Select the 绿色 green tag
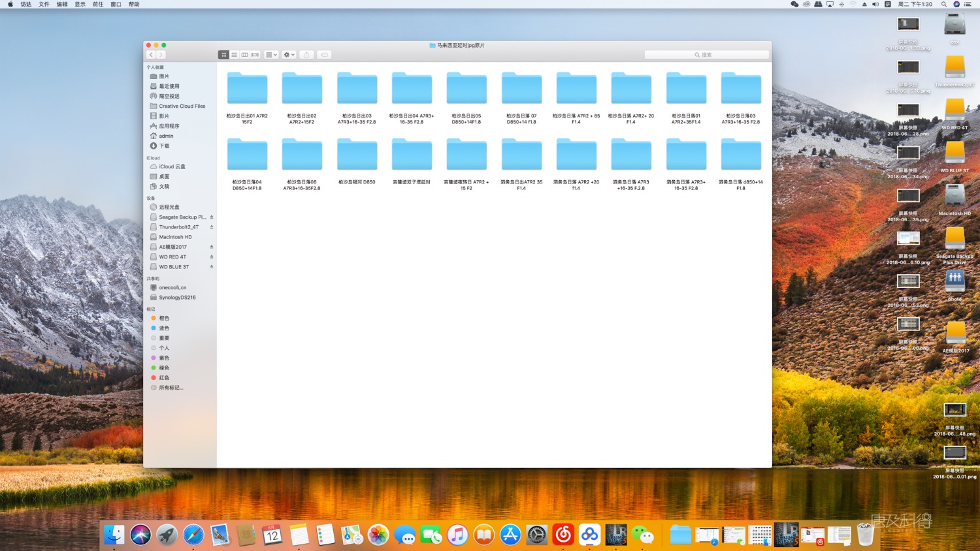Screen dimensions: 980x551 tap(164, 368)
